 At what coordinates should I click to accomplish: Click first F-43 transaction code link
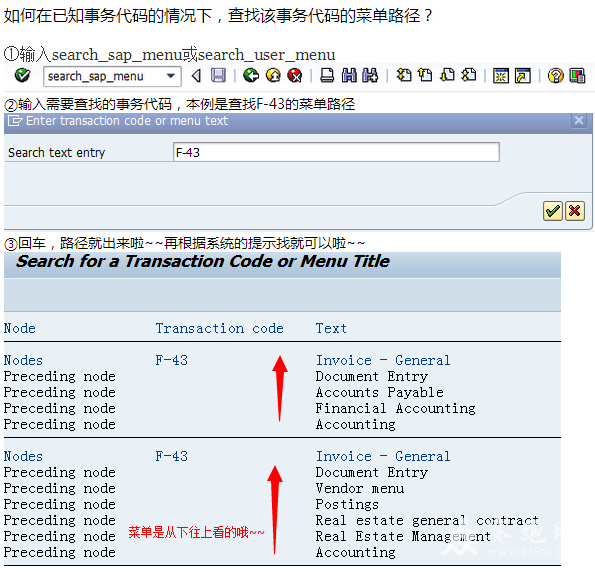(172, 360)
